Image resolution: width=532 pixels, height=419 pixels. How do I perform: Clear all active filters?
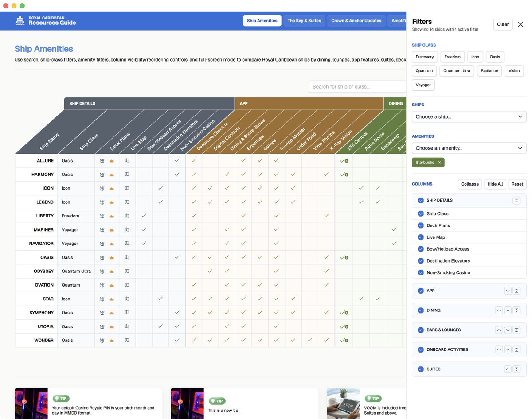tap(503, 24)
